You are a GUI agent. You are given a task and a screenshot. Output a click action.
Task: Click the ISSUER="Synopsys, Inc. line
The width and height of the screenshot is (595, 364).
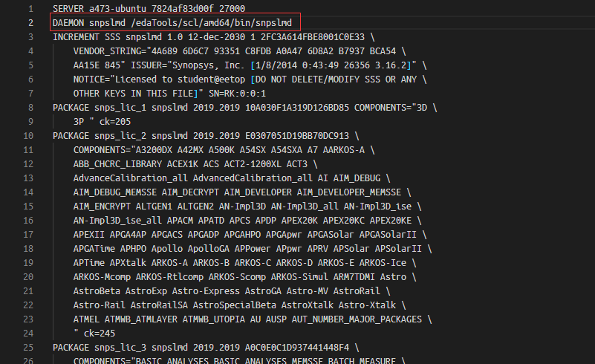pyautogui.click(x=250, y=65)
